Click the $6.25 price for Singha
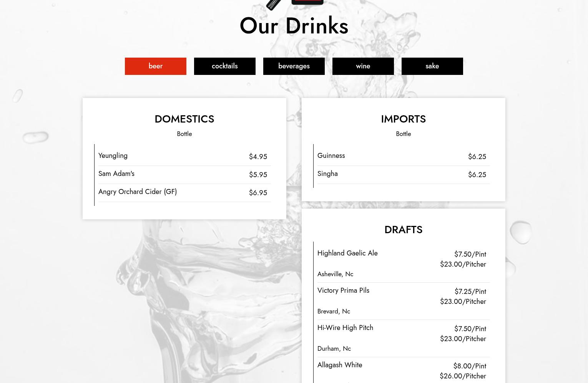 (x=477, y=175)
